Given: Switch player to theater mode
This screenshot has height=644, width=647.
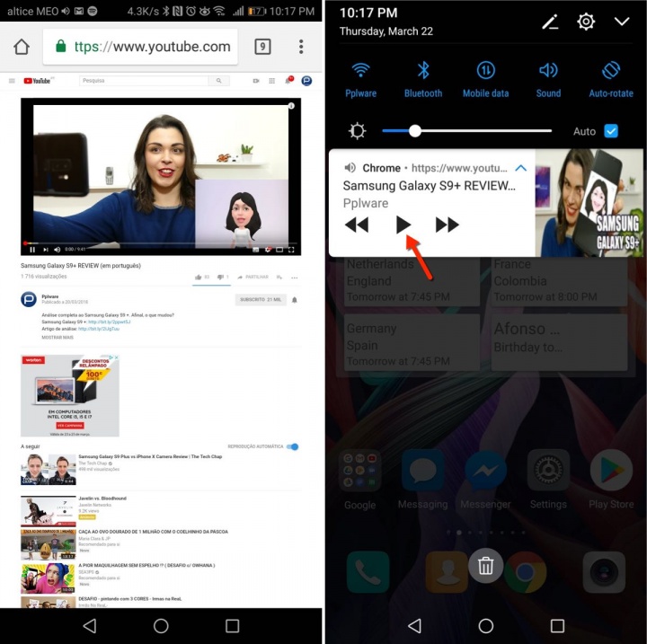Looking at the screenshot, I should point(279,250).
